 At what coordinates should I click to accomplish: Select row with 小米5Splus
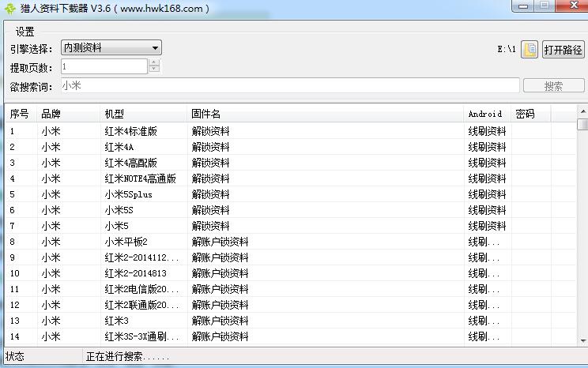(291, 194)
